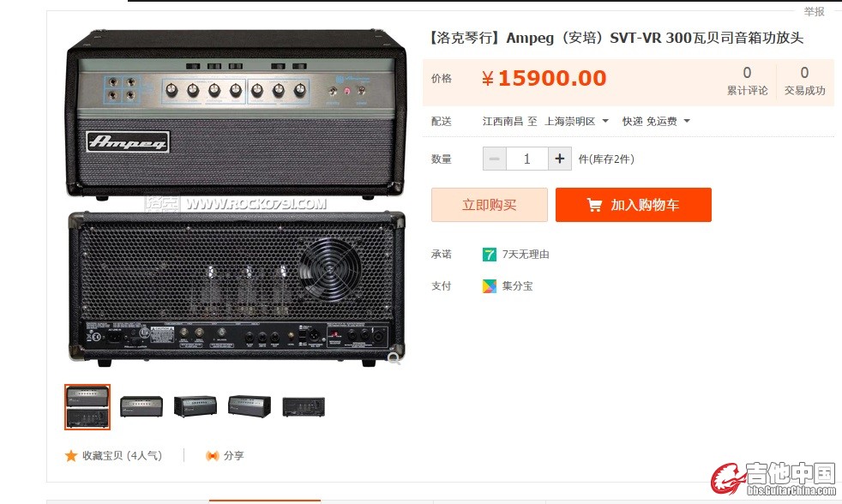Click the magnifier zoom icon on product image
The width and height of the screenshot is (842, 504).
(x=394, y=358)
